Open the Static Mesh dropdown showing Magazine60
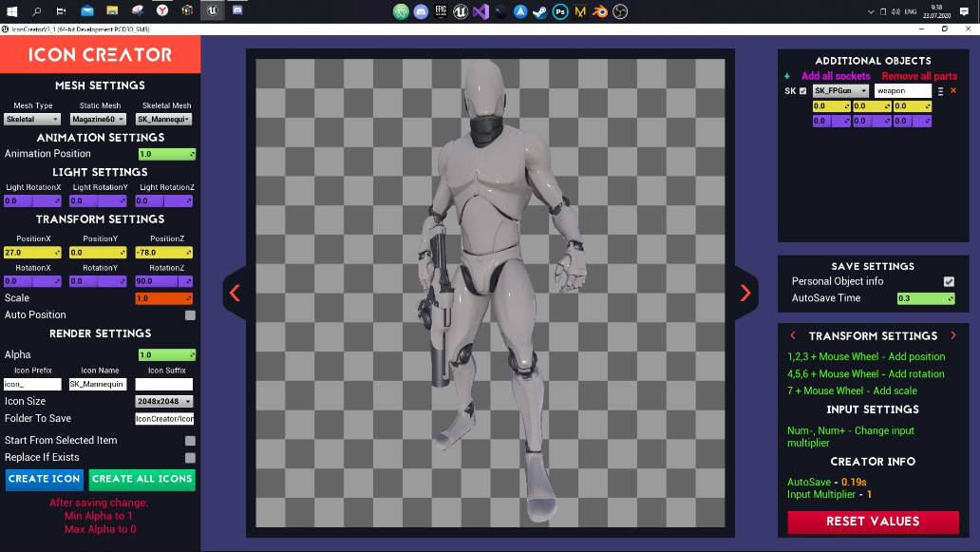980x552 pixels. pyautogui.click(x=98, y=120)
